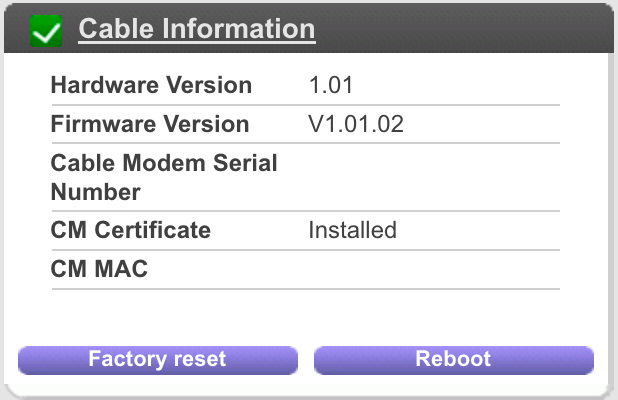Select firmware value V1.01.02
The height and width of the screenshot is (400, 618).
tap(356, 124)
